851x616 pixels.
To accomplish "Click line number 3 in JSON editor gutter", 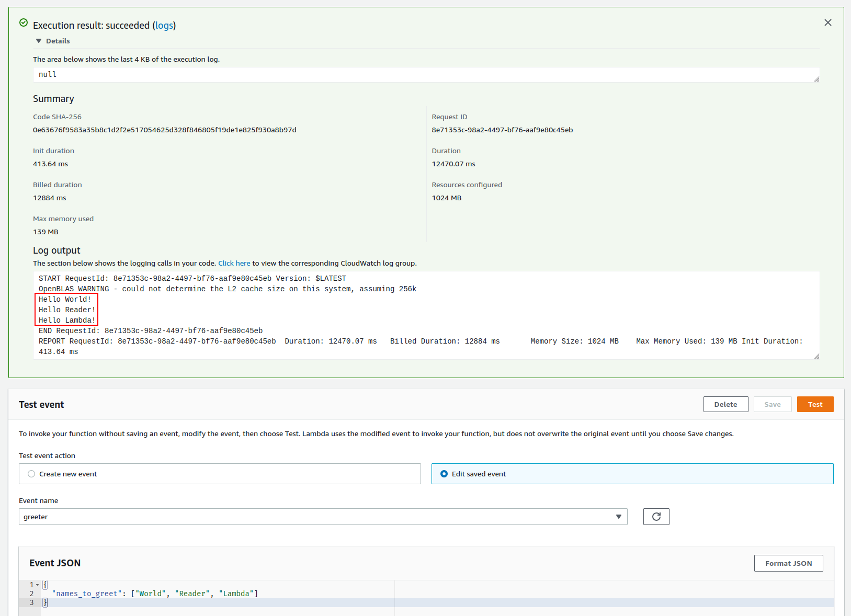I will pyautogui.click(x=31, y=603).
